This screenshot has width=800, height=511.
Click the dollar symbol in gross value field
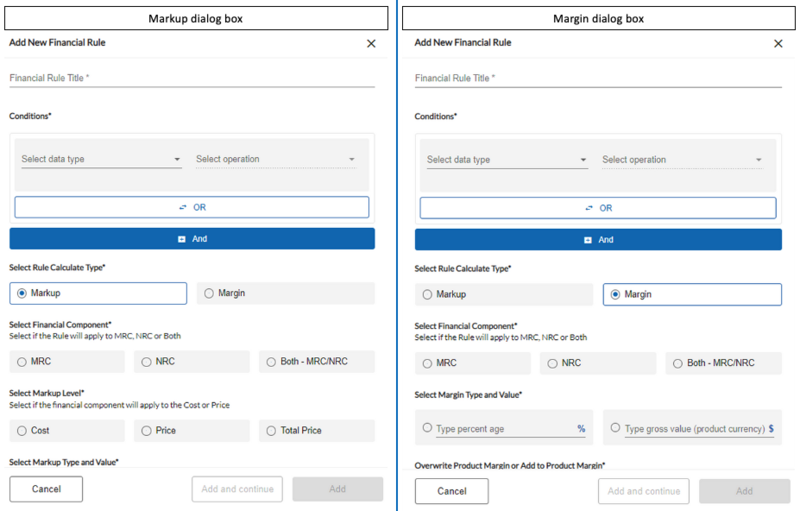[771, 429]
